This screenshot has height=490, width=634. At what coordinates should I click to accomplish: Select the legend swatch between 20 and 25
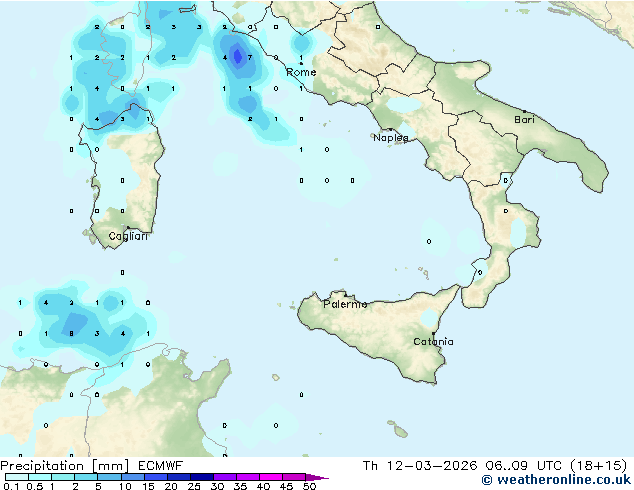point(178,477)
